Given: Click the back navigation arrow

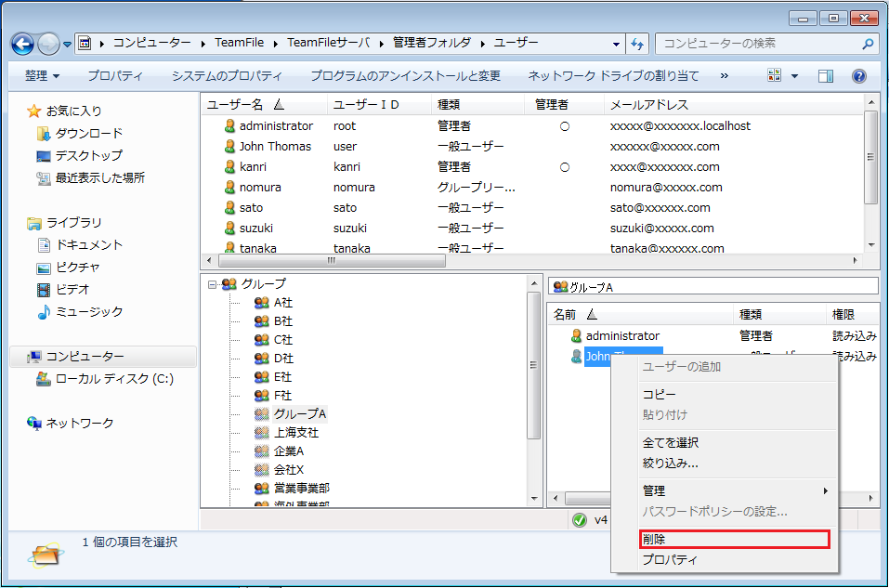Looking at the screenshot, I should point(20,43).
